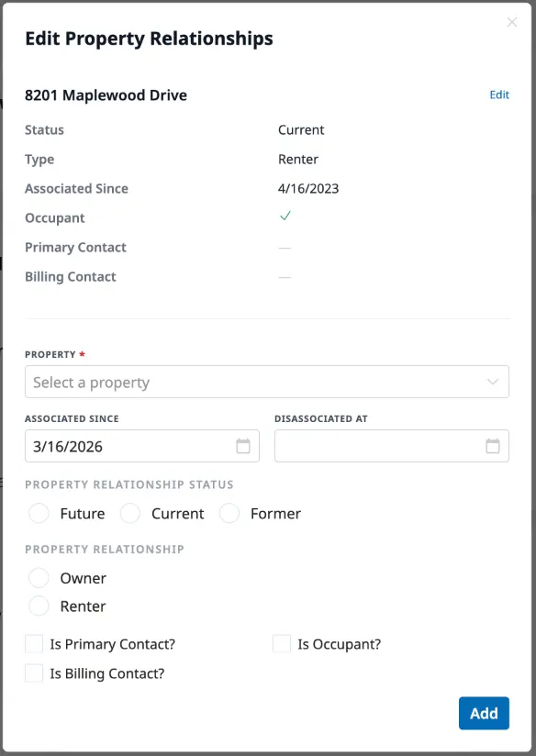Check the Is Primary Contact? checkbox

pyautogui.click(x=33, y=644)
